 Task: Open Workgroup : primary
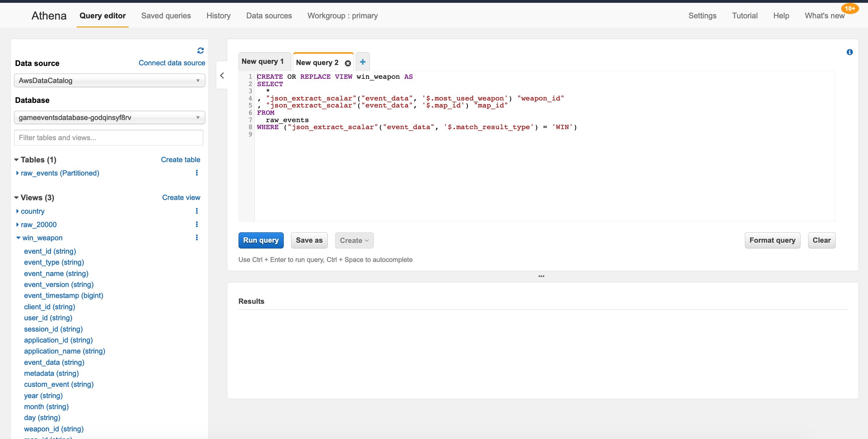[343, 16]
